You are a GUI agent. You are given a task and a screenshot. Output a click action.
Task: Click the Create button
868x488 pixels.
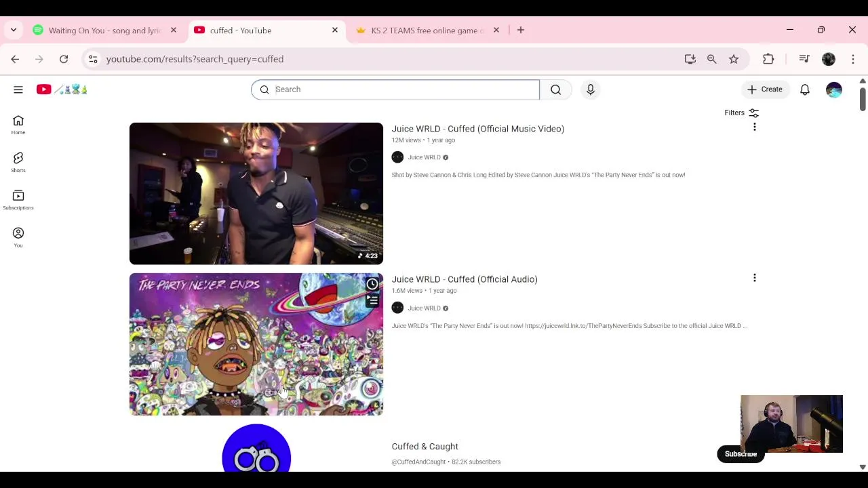(764, 89)
